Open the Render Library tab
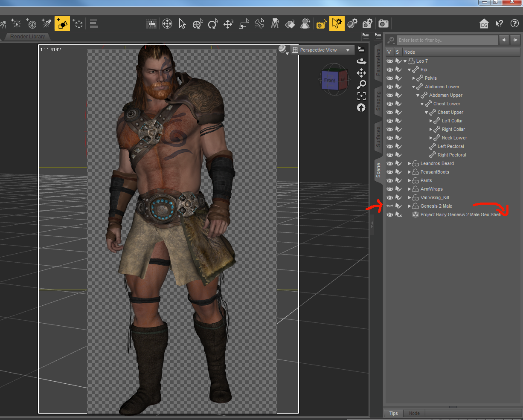This screenshot has height=420, width=523. tap(27, 37)
